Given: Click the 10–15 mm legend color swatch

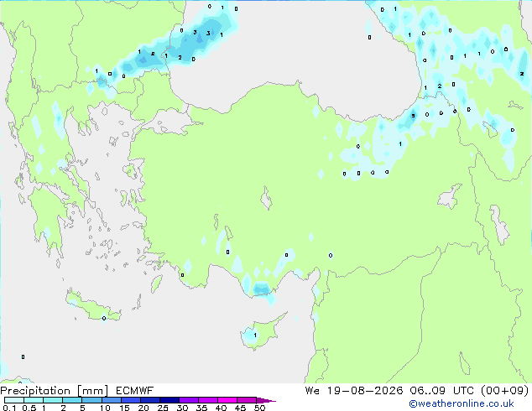Looking at the screenshot, I should [x=112, y=400].
